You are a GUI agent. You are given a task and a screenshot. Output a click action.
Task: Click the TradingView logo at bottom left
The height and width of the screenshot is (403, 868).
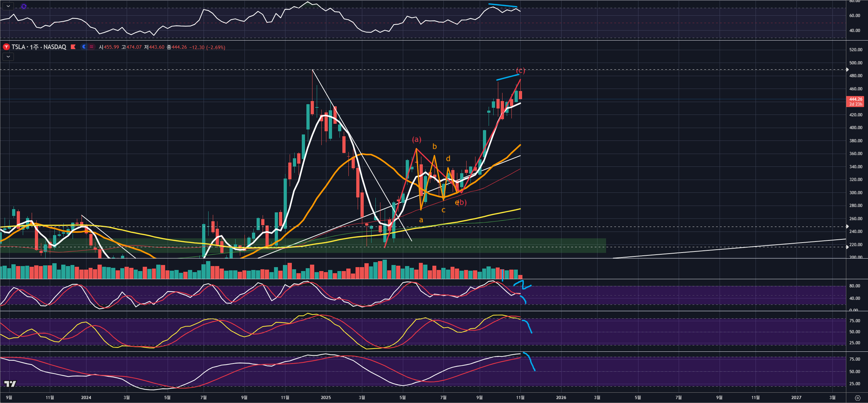tap(10, 384)
